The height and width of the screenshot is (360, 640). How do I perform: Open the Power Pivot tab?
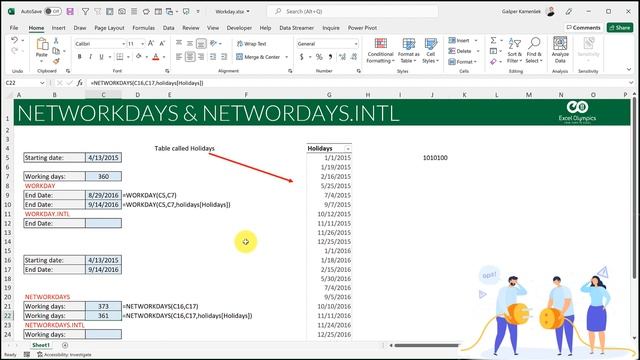click(362, 28)
